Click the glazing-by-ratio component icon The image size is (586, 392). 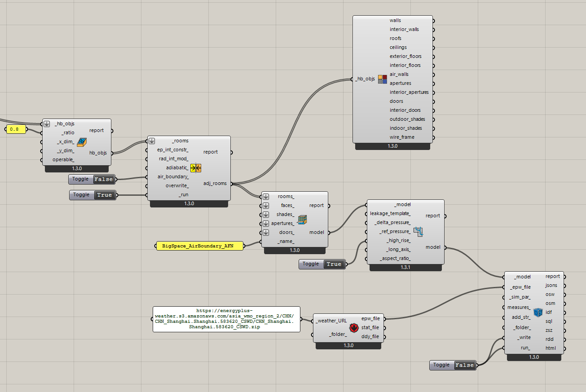tap(82, 142)
